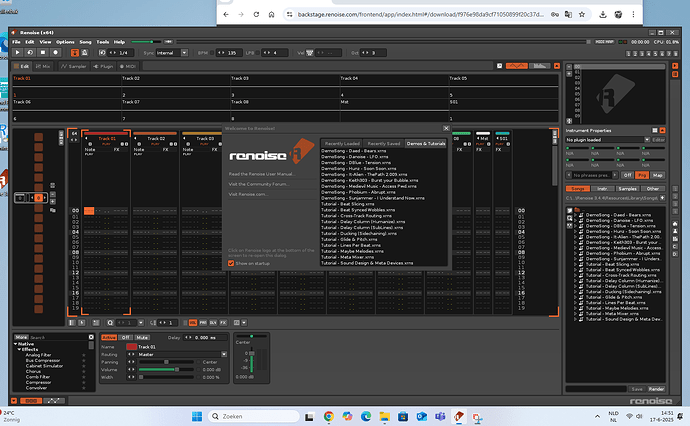The image size is (690, 426).
Task: Switch to the Mix tab
Action: pyautogui.click(x=43, y=66)
